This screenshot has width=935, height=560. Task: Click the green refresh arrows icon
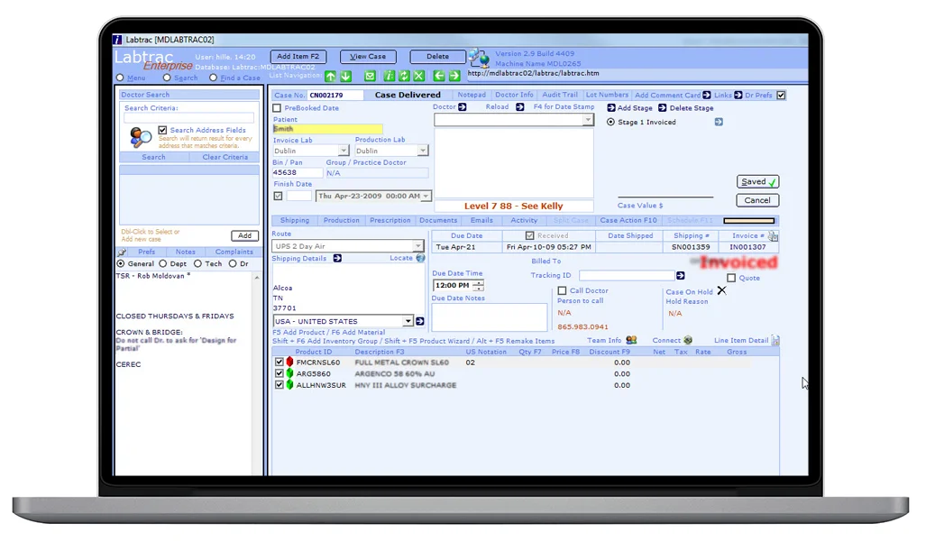[404, 76]
